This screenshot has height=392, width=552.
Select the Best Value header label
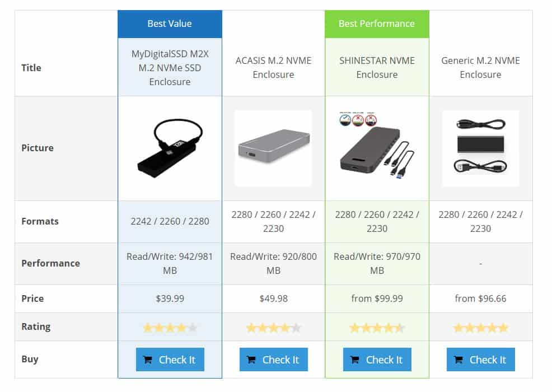coord(170,24)
